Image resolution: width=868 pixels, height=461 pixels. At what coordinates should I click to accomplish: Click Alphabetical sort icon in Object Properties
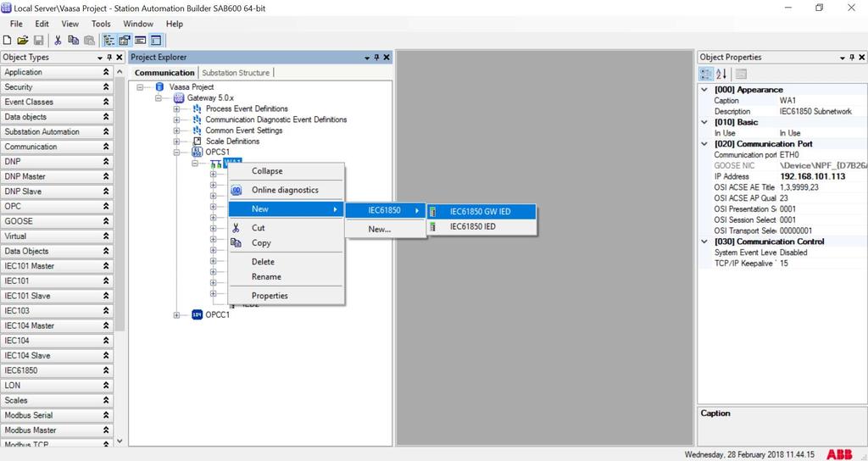(x=721, y=74)
